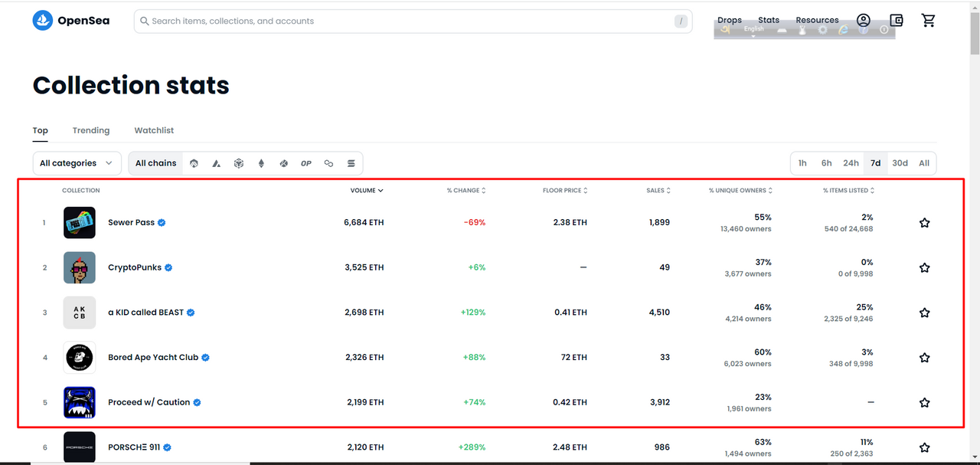
Task: Open the Resources menu
Action: tap(817, 20)
